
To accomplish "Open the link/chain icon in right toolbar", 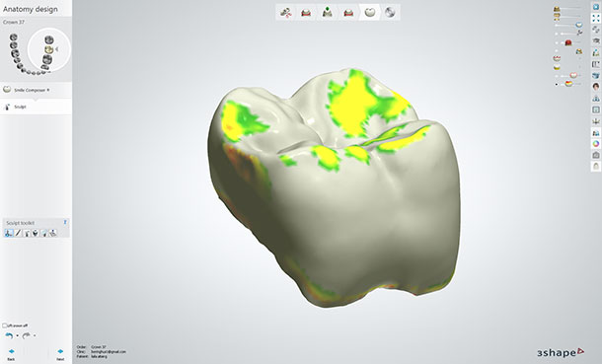I will coord(596,30).
